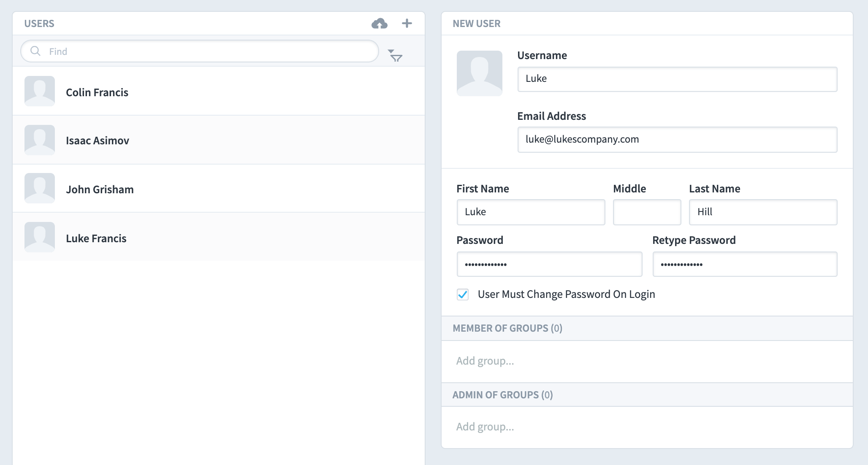Click the plus icon to add user

pos(407,24)
